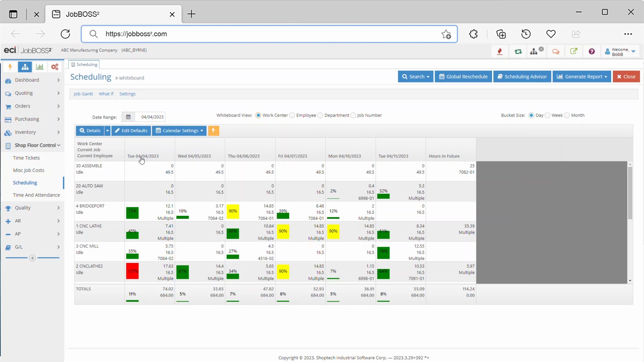Screen dimensions: 644x362
Task: Open Time Tickets menu item
Action: coord(26,158)
